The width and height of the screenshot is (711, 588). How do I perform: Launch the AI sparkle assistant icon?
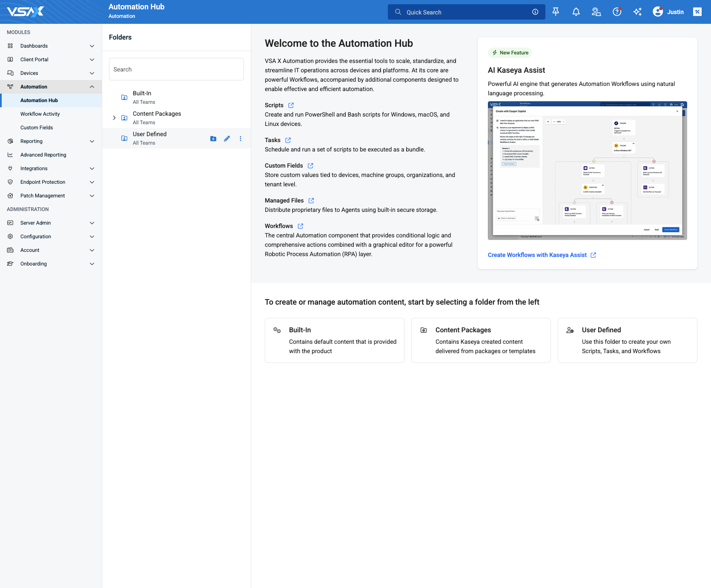[637, 12]
